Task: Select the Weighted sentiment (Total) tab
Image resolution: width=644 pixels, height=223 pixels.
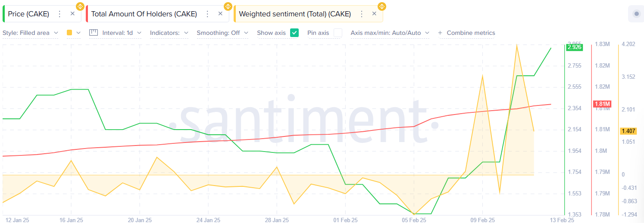Action: pos(295,14)
